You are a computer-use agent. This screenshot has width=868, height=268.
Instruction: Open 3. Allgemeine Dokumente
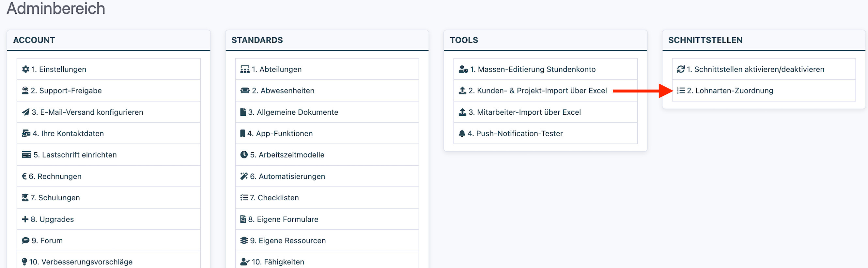tap(327, 112)
